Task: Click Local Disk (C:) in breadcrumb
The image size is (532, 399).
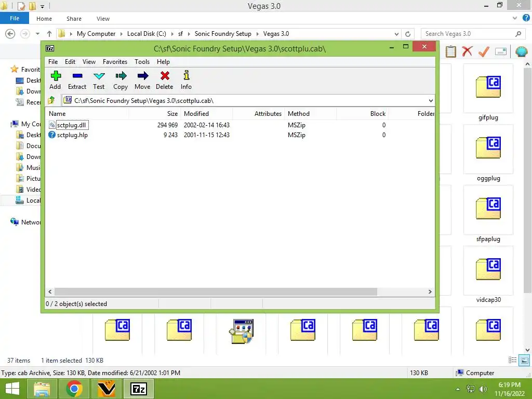Action: [x=147, y=34]
